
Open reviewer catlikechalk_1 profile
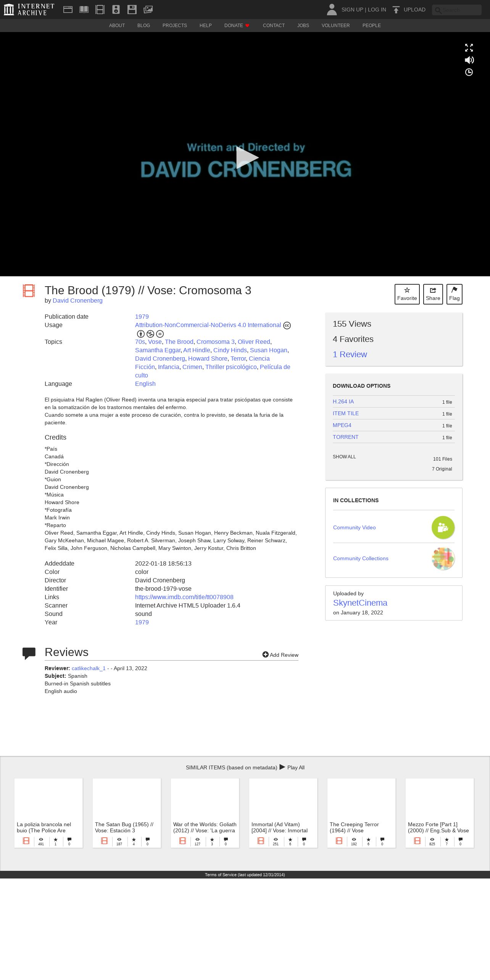(89, 668)
